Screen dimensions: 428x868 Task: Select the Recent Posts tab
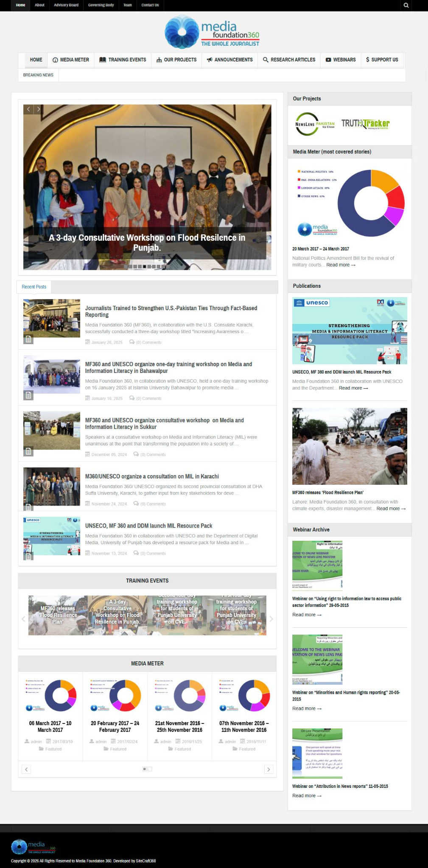[34, 287]
